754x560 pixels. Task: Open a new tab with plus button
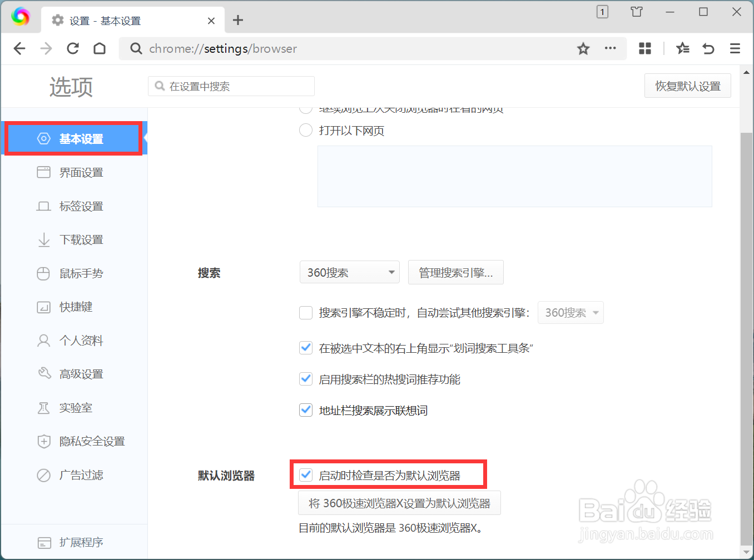tap(238, 21)
